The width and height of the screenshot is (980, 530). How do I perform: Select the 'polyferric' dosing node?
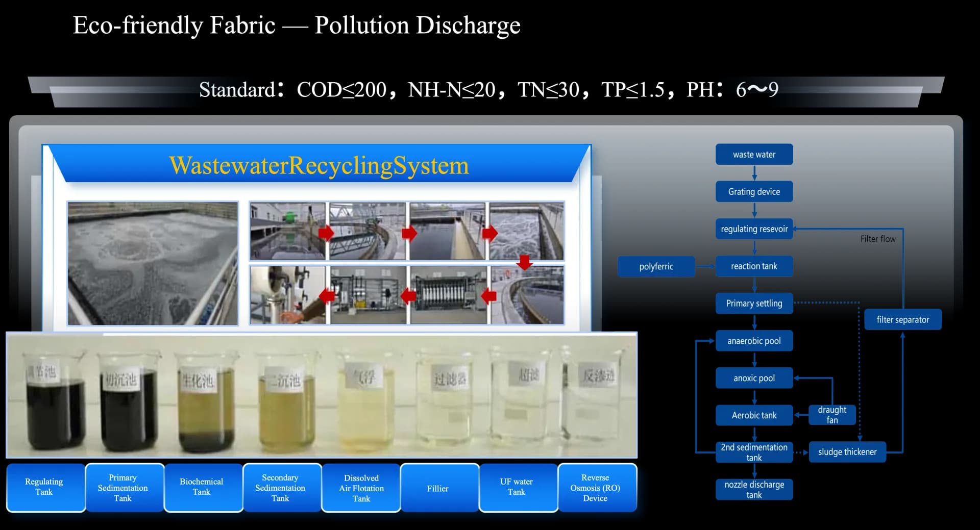point(656,266)
